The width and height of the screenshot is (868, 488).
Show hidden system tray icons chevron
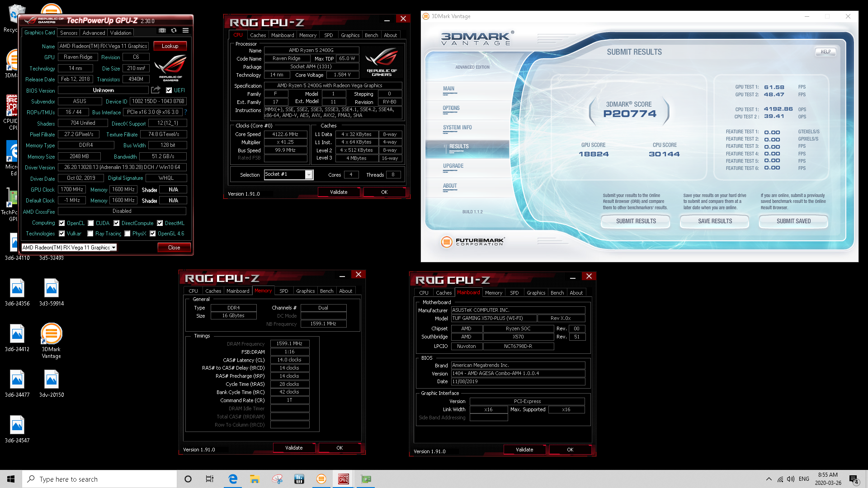(769, 479)
